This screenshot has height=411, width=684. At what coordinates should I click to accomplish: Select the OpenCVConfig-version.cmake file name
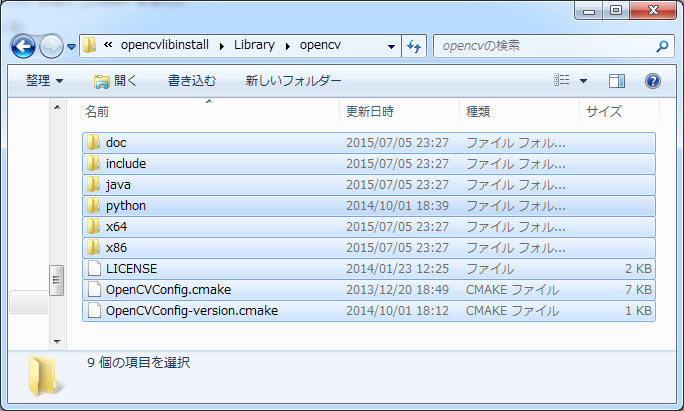192,311
